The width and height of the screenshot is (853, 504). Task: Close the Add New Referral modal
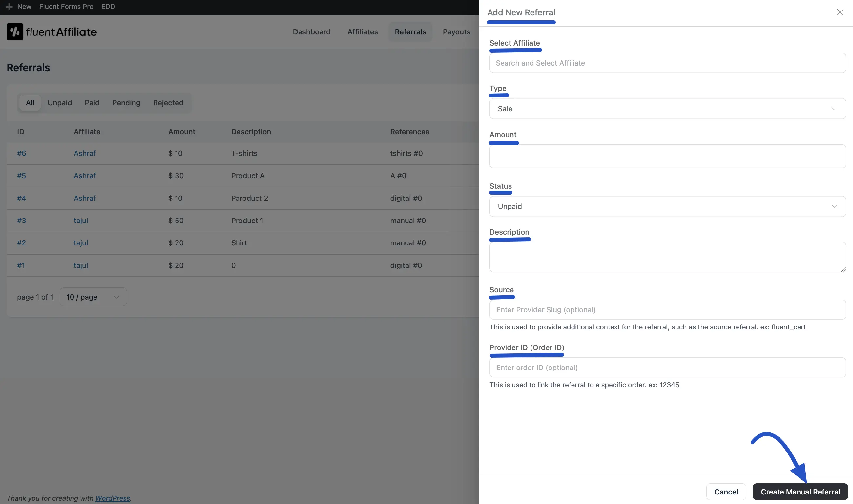[840, 12]
